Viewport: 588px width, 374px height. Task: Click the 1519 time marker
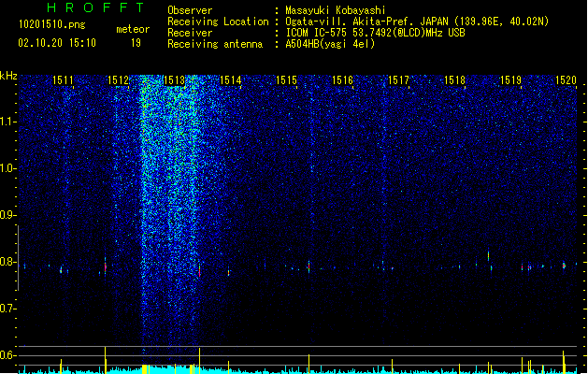click(x=510, y=80)
